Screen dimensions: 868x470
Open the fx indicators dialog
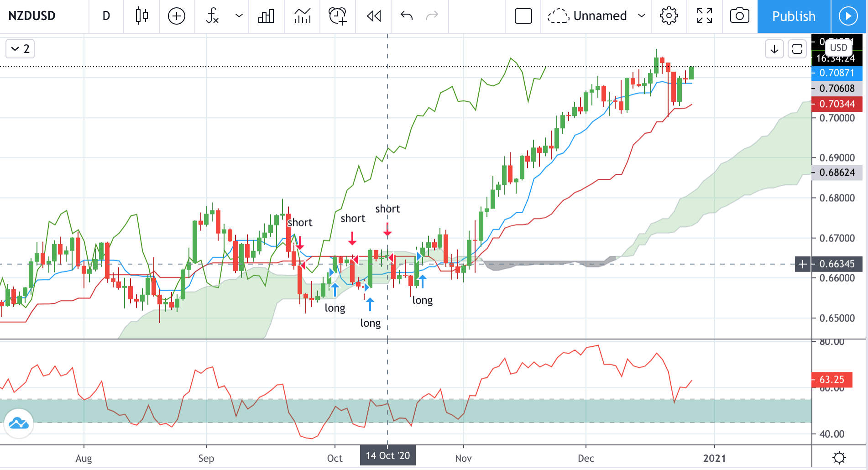pyautogui.click(x=212, y=16)
